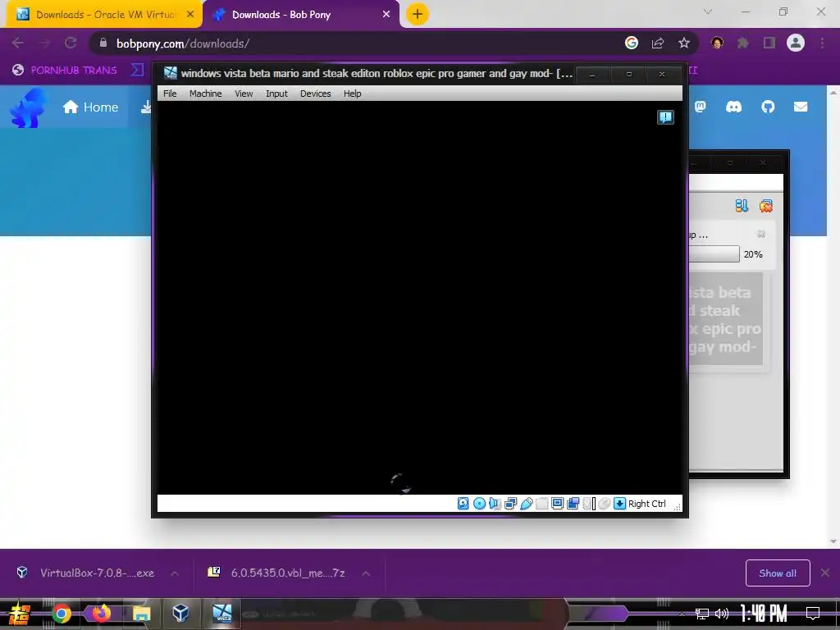Image resolution: width=840 pixels, height=630 pixels.
Task: Open the VM View menu
Action: click(244, 94)
